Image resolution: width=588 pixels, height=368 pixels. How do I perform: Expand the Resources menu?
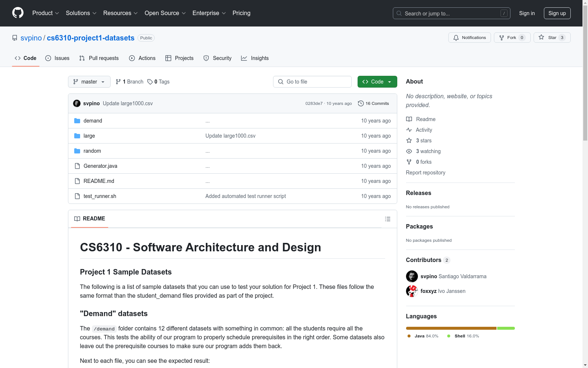[121, 13]
